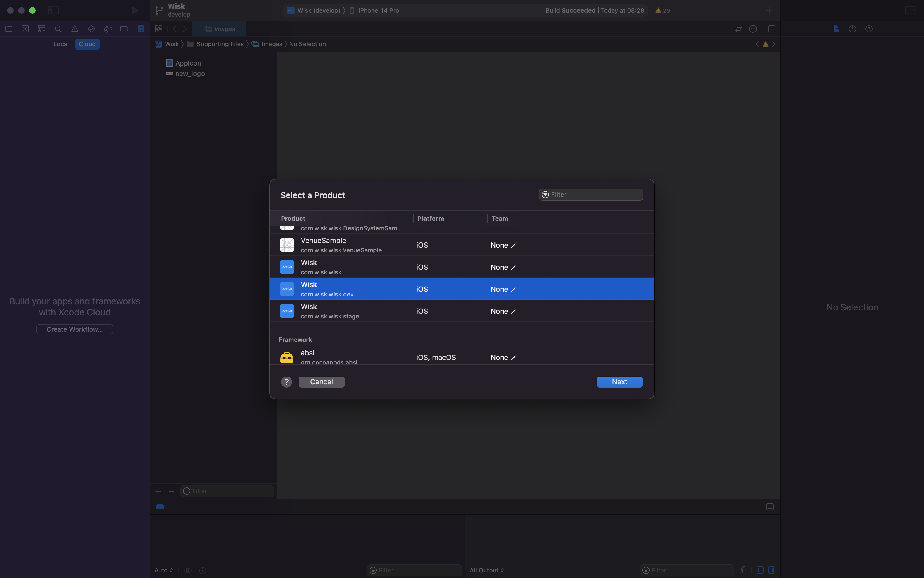Open the Test navigator diamond icon

91,29
